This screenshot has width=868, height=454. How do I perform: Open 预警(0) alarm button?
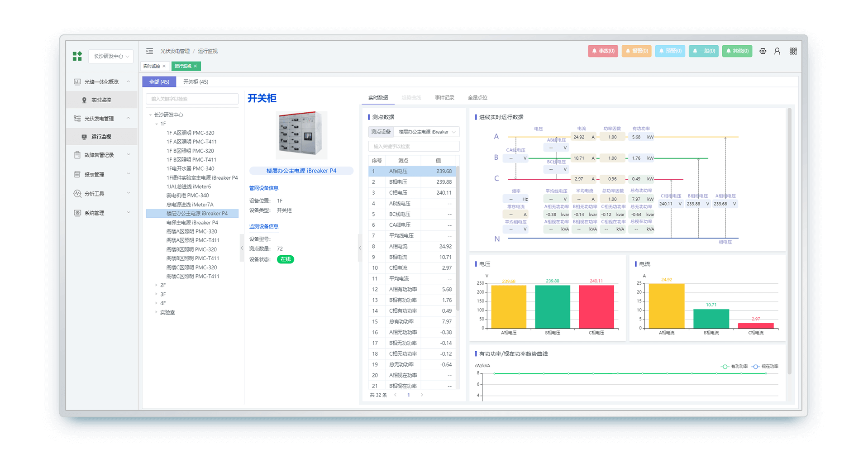point(670,51)
